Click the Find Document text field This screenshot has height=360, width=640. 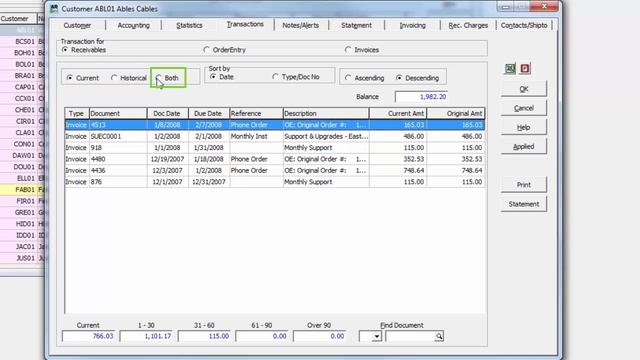[x=410, y=336]
